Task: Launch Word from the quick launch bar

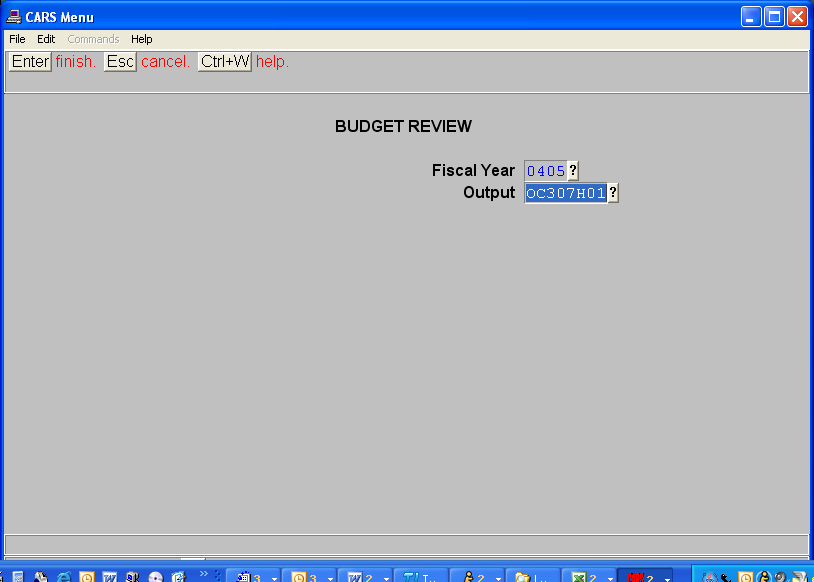Action: point(110,577)
